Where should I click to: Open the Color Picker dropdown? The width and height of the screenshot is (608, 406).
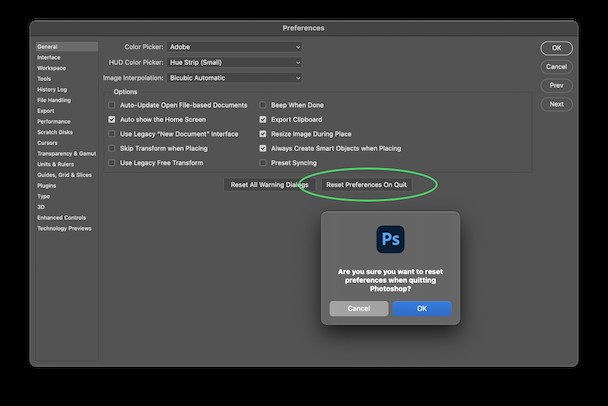click(235, 47)
